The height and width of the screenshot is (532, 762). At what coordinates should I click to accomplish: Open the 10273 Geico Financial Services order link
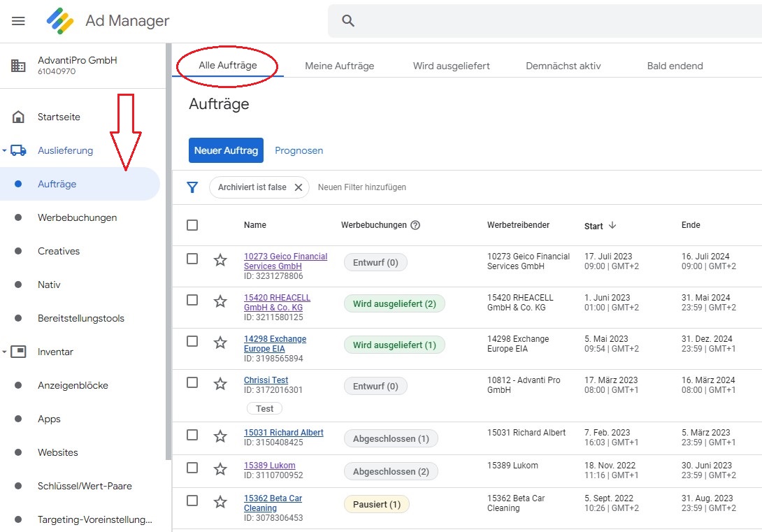pos(286,261)
